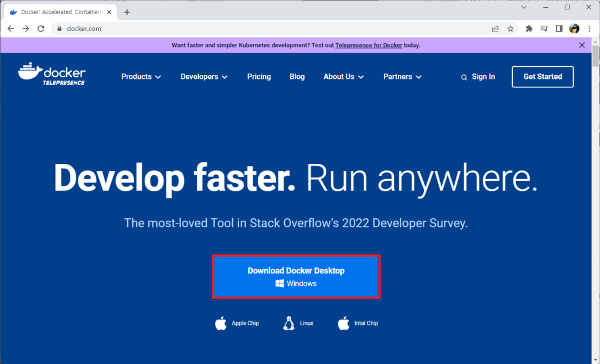Click the share page icon in address bar

point(496,29)
